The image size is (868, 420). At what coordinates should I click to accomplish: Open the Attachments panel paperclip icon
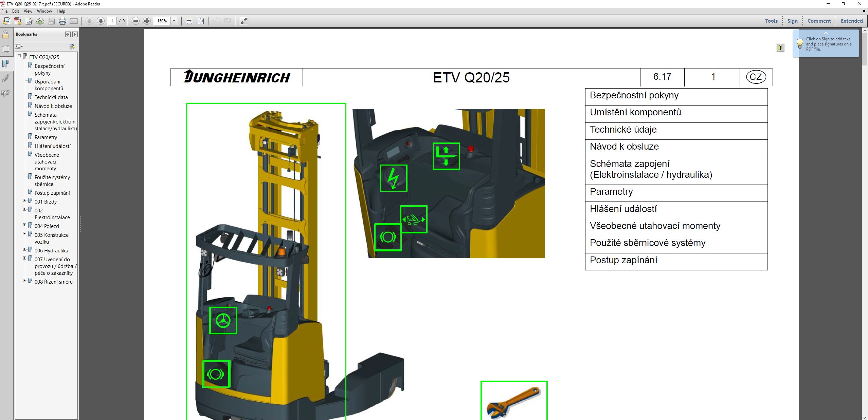click(5, 79)
